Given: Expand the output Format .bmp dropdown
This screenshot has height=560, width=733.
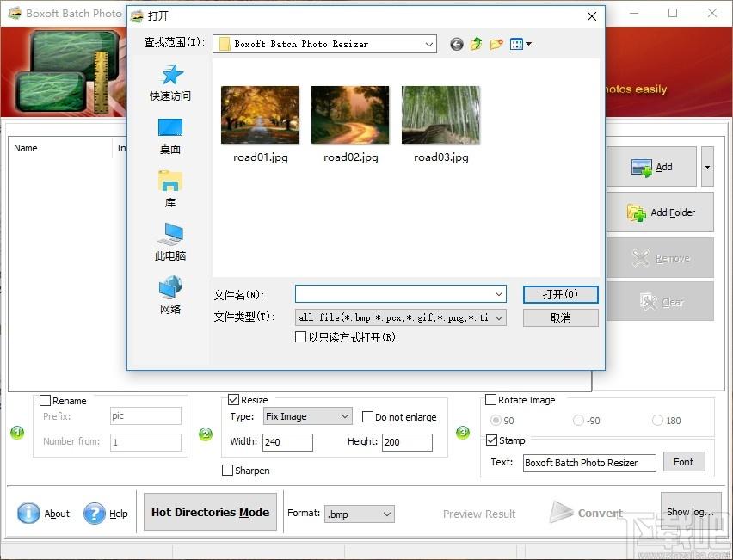Looking at the screenshot, I should (x=359, y=514).
